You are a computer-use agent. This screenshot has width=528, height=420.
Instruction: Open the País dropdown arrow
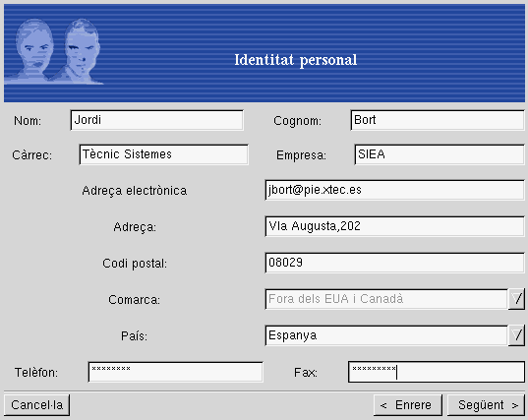click(x=516, y=335)
